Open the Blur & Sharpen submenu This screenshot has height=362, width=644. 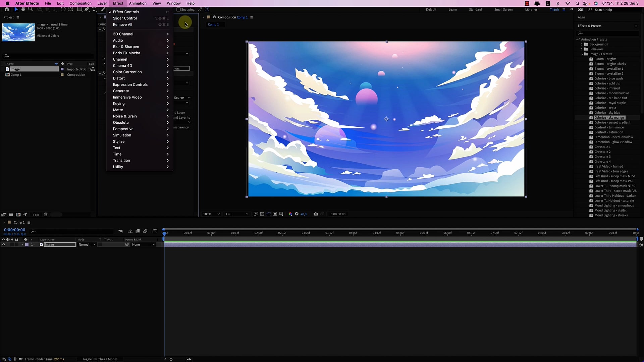(139, 47)
